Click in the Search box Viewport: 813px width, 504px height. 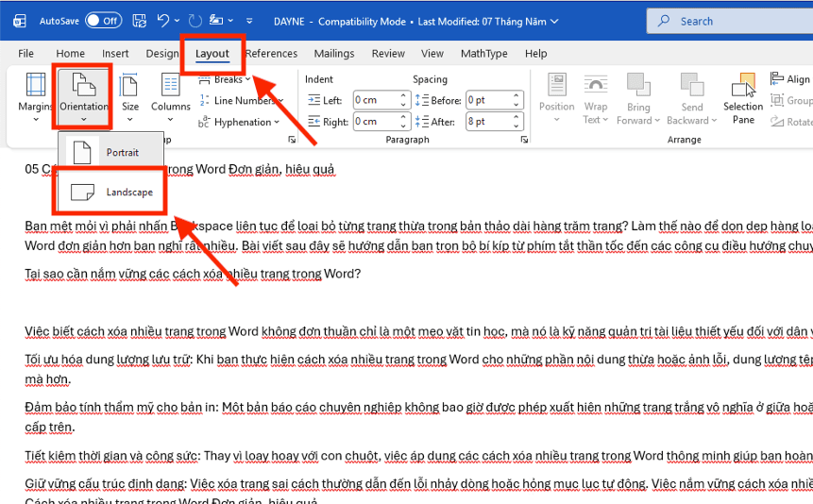pos(731,22)
